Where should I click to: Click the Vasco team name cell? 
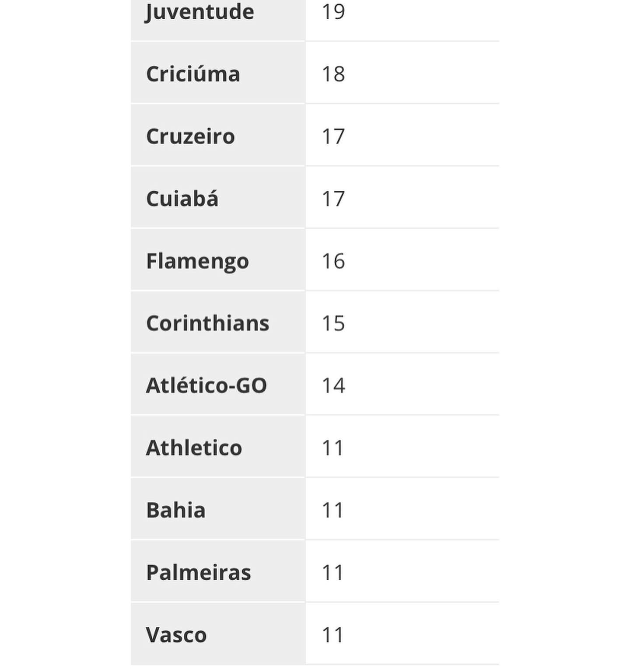(x=176, y=635)
